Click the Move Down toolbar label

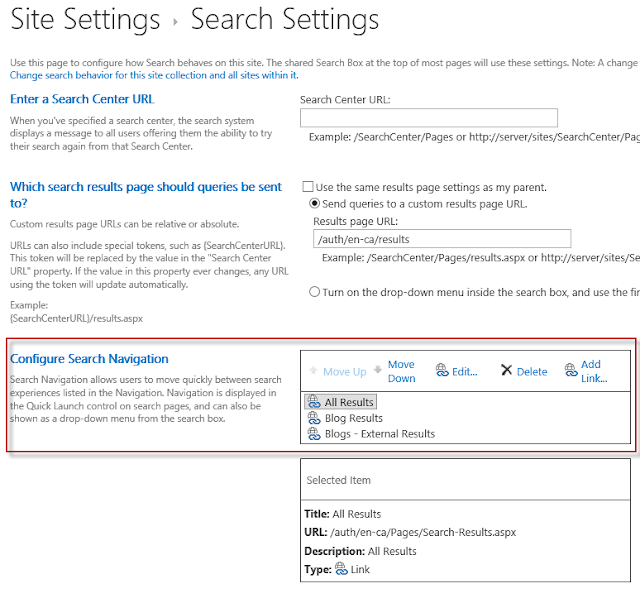click(x=401, y=371)
